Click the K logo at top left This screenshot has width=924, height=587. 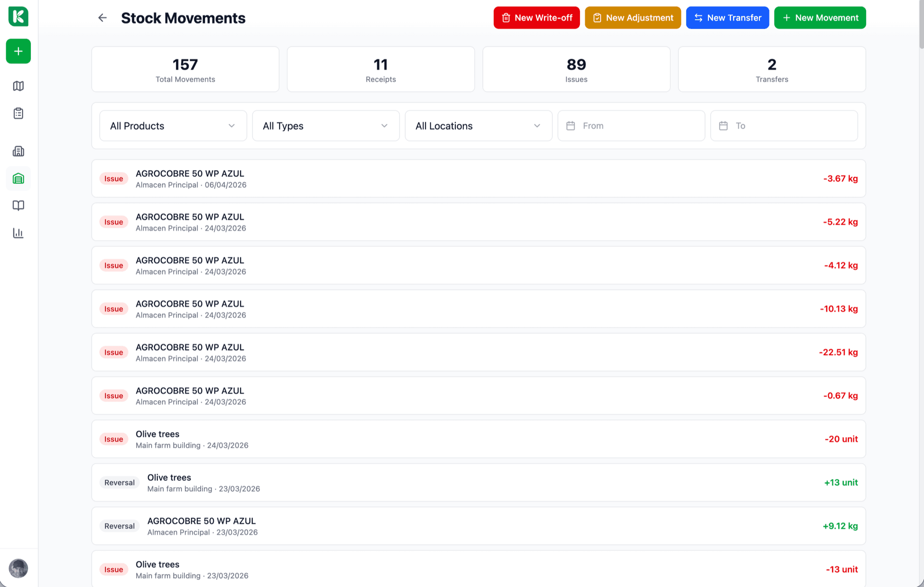[x=18, y=16]
